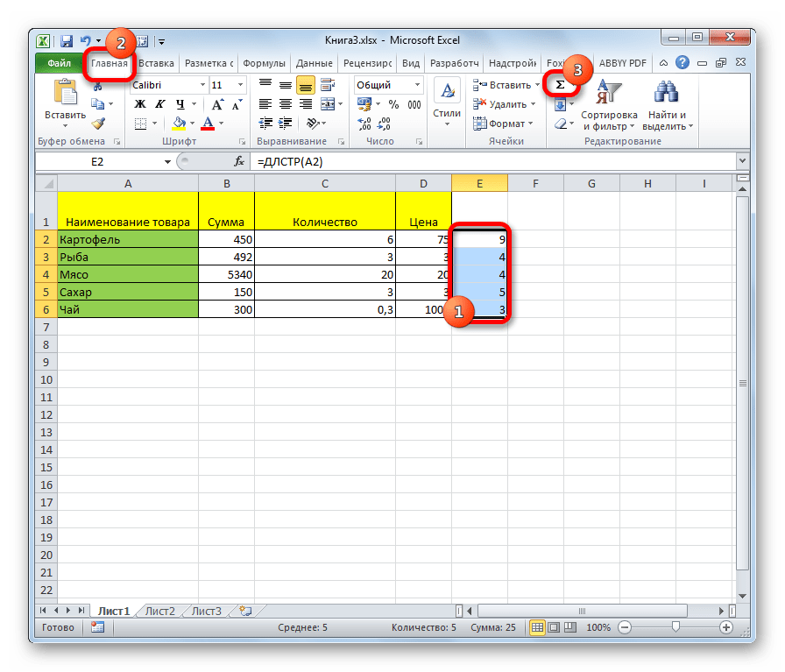The width and height of the screenshot is (785, 672).
Task: Click the Удалить cells button
Action: [x=507, y=104]
